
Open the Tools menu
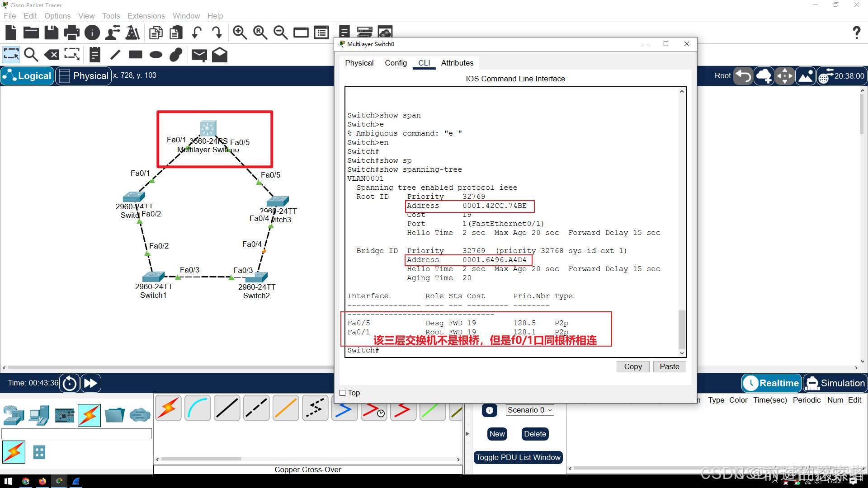click(x=111, y=16)
